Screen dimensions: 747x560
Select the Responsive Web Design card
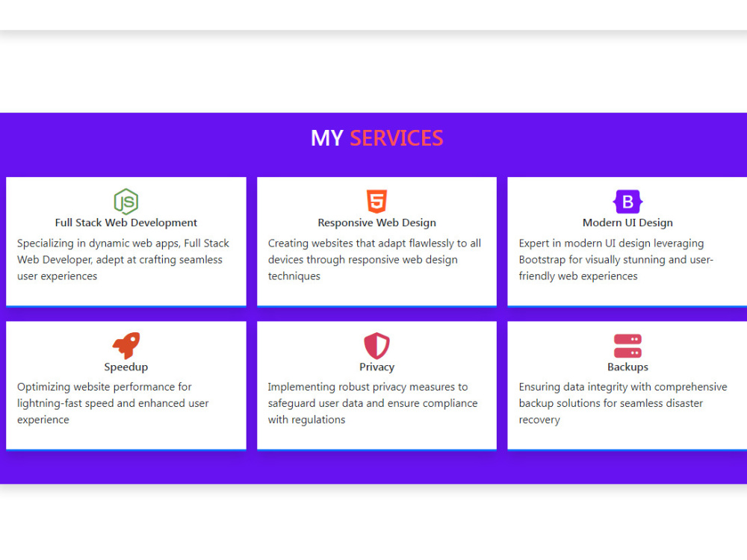(x=376, y=240)
